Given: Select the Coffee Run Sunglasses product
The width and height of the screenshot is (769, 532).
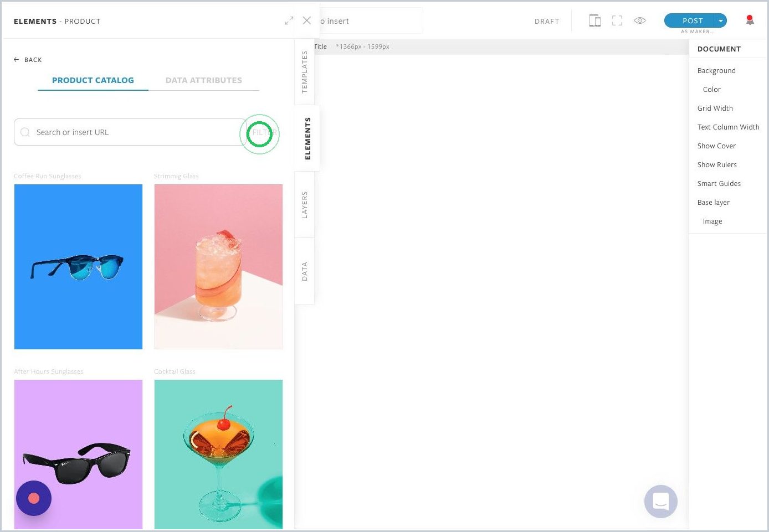Looking at the screenshot, I should point(78,267).
